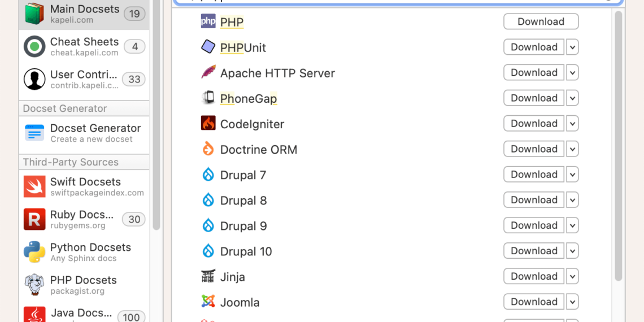Screen dimensions: 644x322
Task: Download the PhoneGap docset
Action: 534,98
